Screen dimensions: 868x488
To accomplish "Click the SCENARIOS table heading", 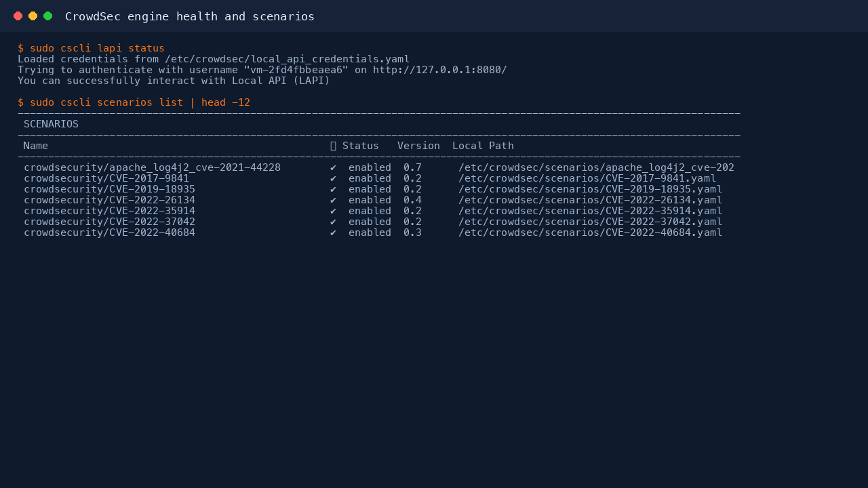I will tap(51, 124).
